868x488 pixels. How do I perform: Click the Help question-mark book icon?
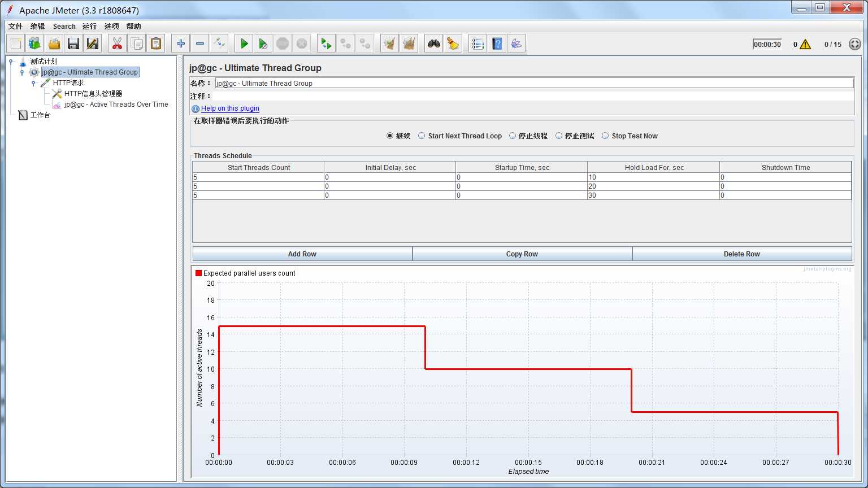(497, 43)
